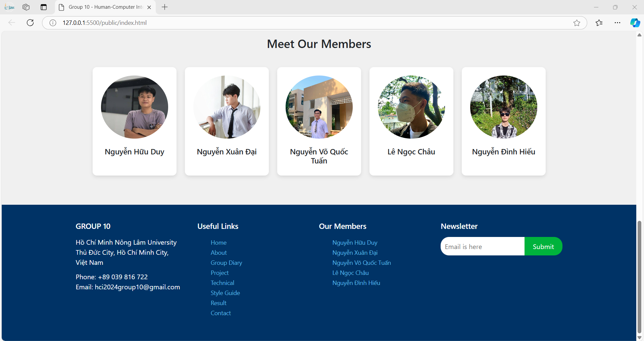Click the hci2024group10@gmail.com email text
The height and width of the screenshot is (341, 644).
137,287
